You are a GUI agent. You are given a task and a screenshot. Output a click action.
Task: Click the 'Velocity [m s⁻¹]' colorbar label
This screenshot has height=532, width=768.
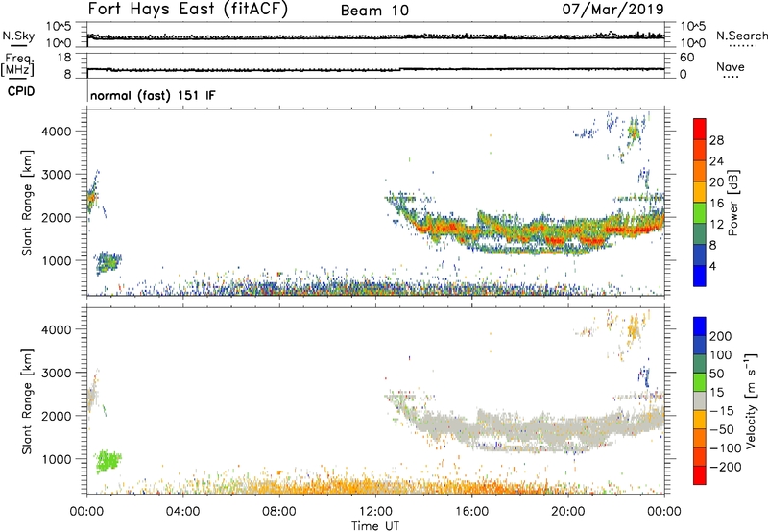click(751, 400)
